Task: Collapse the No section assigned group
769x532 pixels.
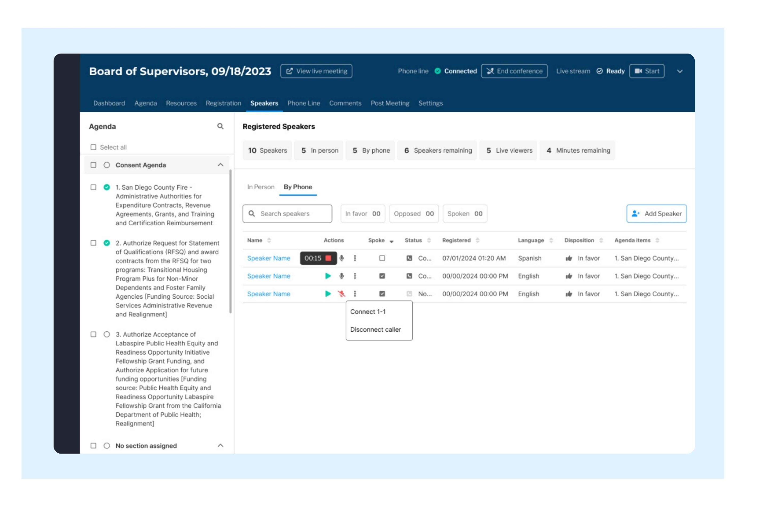Action: coord(221,446)
